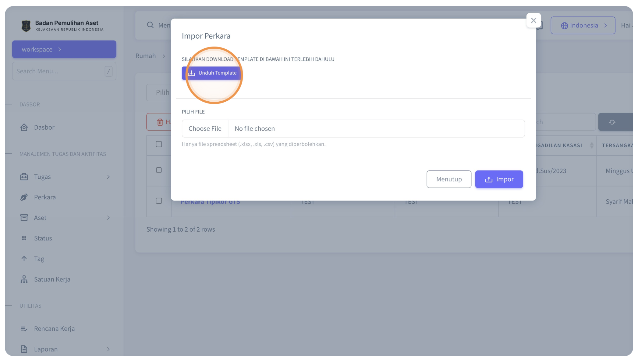638x364 pixels.
Task: Click the Dasbor home icon in sidebar
Action: (x=24, y=127)
